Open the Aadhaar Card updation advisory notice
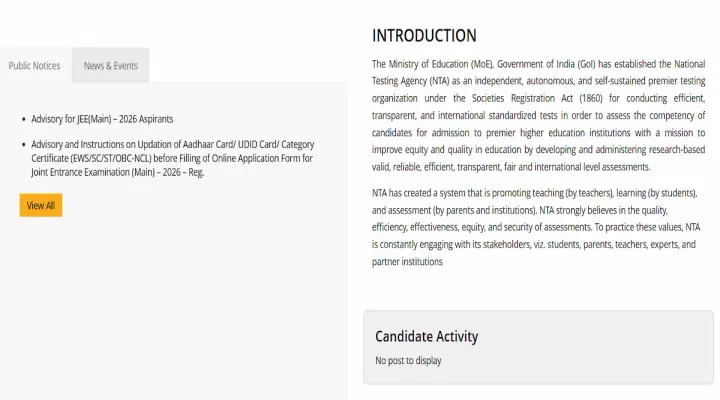The width and height of the screenshot is (720, 400). pyautogui.click(x=172, y=145)
